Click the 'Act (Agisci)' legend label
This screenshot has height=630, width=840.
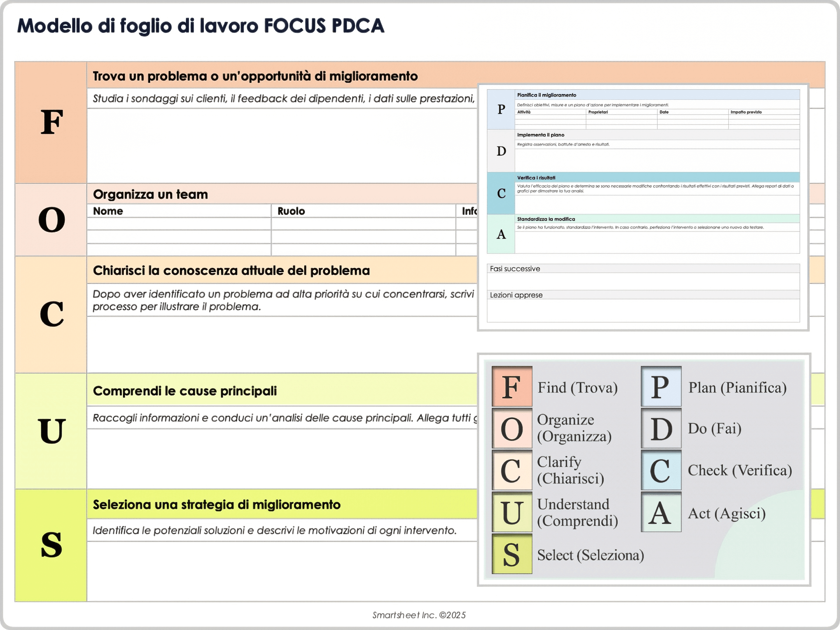click(727, 513)
